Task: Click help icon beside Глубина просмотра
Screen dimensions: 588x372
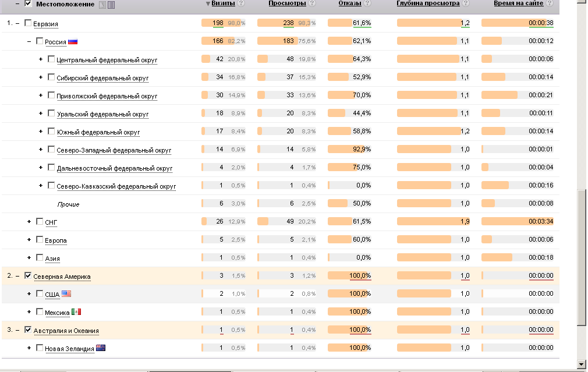Action: click(x=465, y=3)
